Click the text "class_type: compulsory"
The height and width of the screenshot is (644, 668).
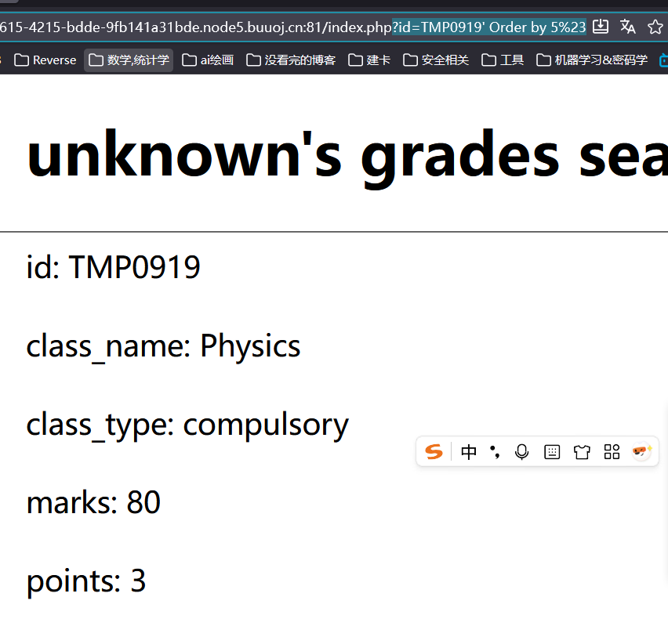point(187,425)
